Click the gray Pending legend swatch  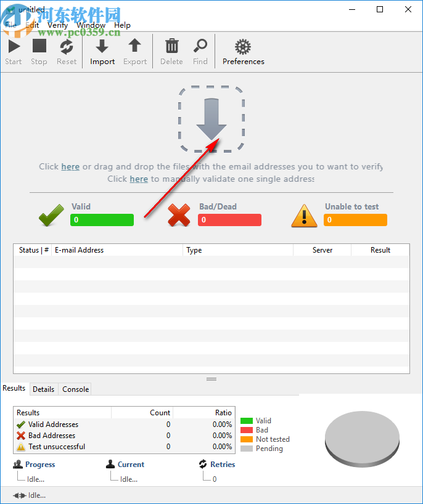pyautogui.click(x=247, y=449)
